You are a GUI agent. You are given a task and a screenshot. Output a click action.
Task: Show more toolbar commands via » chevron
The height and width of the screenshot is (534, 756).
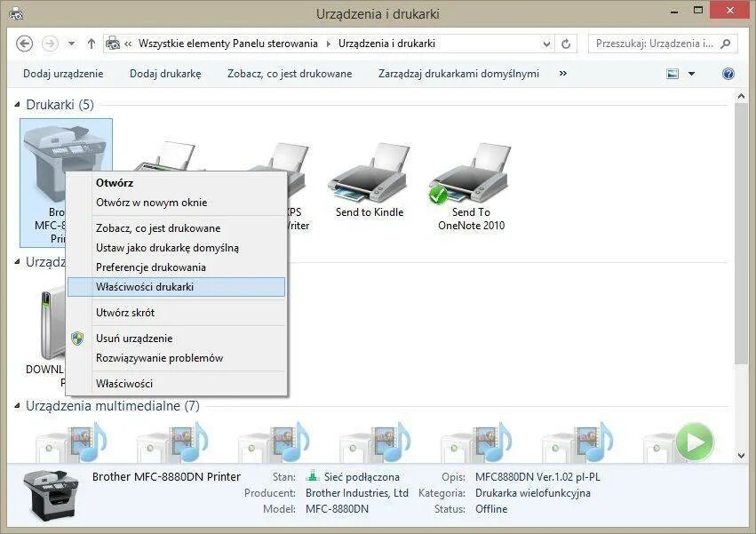tap(562, 74)
